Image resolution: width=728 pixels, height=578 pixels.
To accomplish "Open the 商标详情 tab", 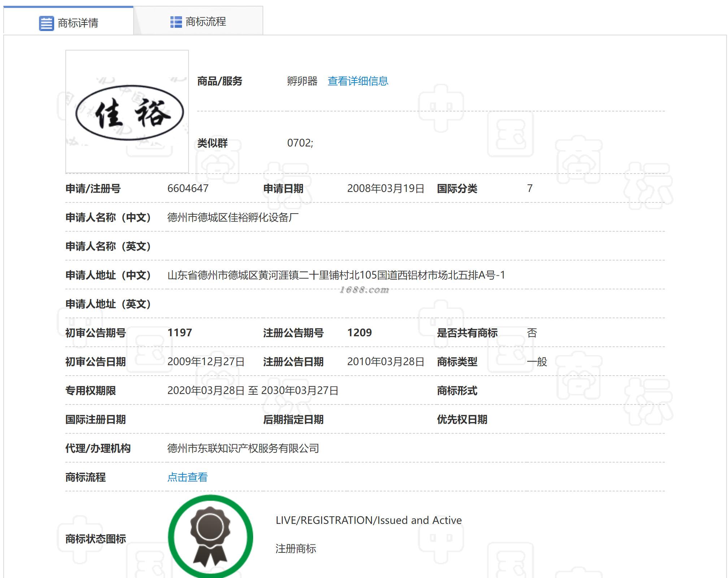I will point(69,21).
